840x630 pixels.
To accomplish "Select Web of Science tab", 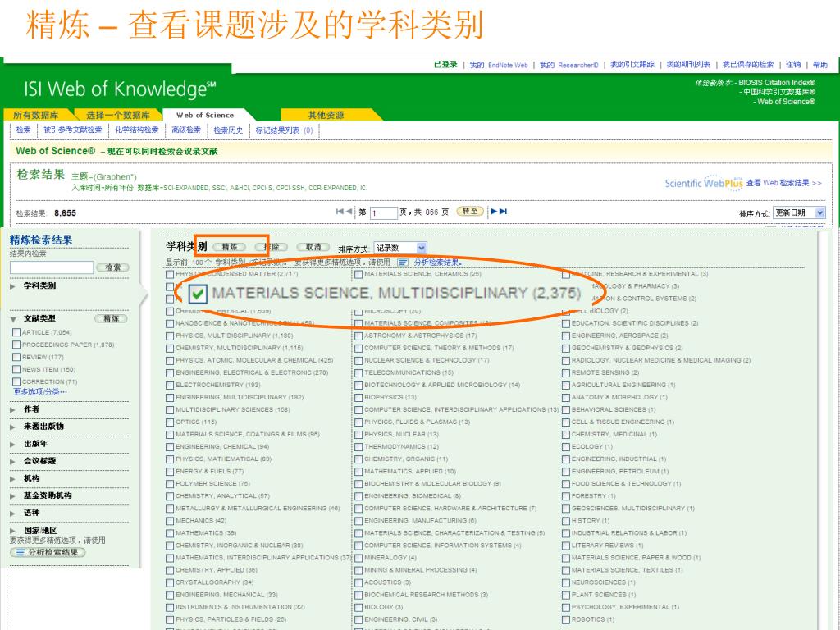I will pos(205,115).
